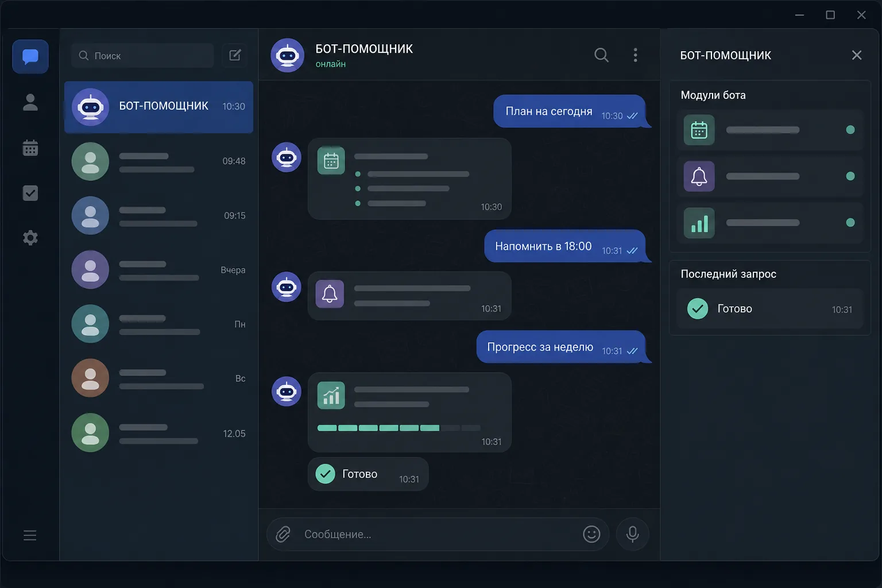The height and width of the screenshot is (588, 882).
Task: Open the chat marked Вчера
Action: coord(158,270)
